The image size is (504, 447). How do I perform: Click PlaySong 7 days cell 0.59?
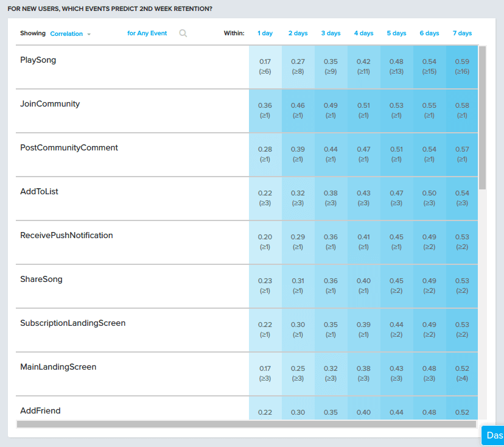tap(462, 66)
